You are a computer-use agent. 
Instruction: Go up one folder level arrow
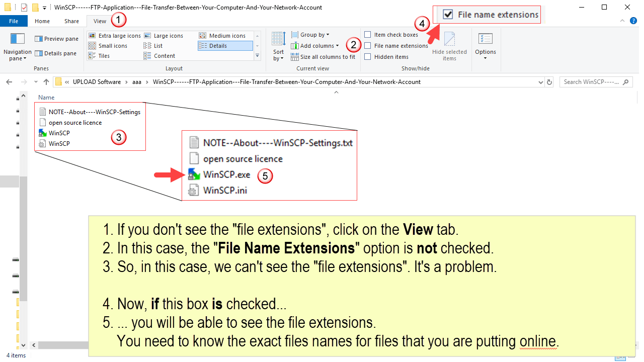pyautogui.click(x=46, y=82)
